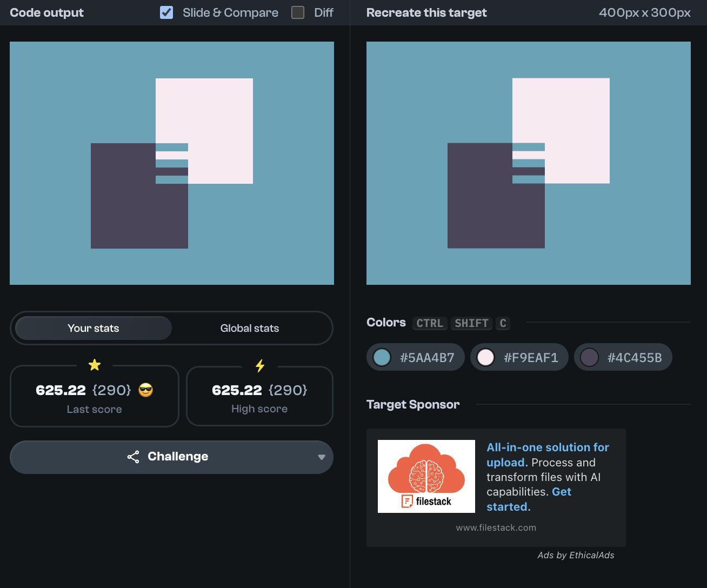Click the sunglasses emoji beside last score

tap(146, 390)
